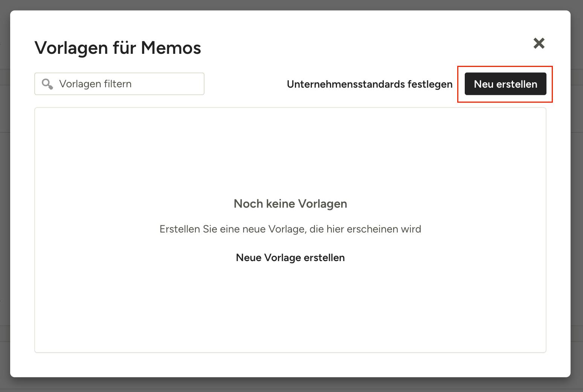Click the Vorlagen für Memos title
Viewport: 583px width, 392px height.
click(118, 48)
